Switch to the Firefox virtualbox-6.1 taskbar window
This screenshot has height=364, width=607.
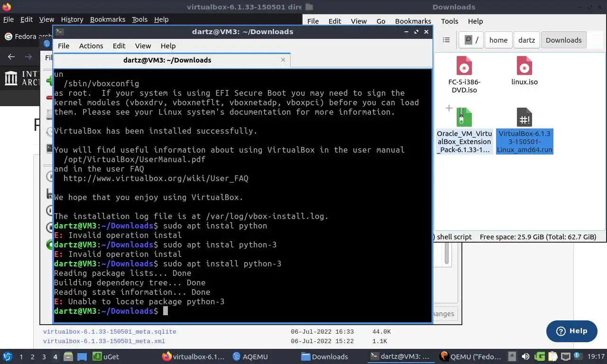[x=193, y=356]
